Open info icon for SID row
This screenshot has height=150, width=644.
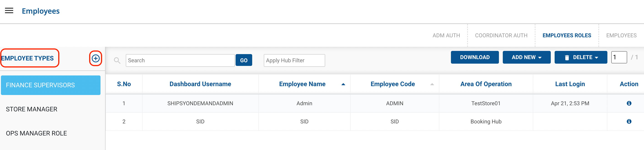(x=629, y=122)
